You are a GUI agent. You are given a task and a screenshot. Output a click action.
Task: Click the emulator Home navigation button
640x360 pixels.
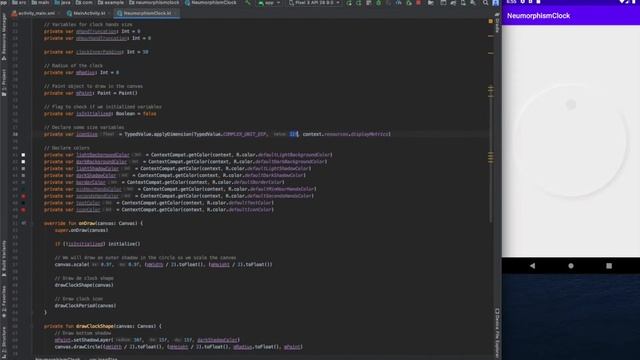571,266
